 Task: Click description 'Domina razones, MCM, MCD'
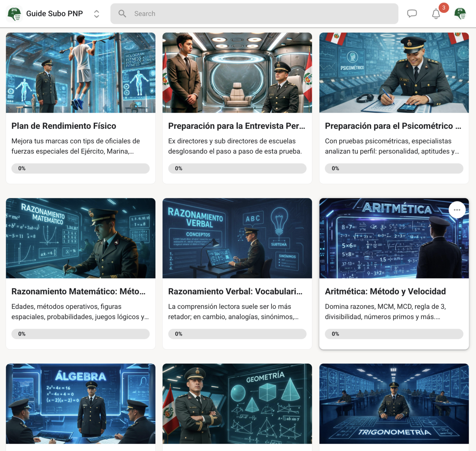click(x=385, y=312)
